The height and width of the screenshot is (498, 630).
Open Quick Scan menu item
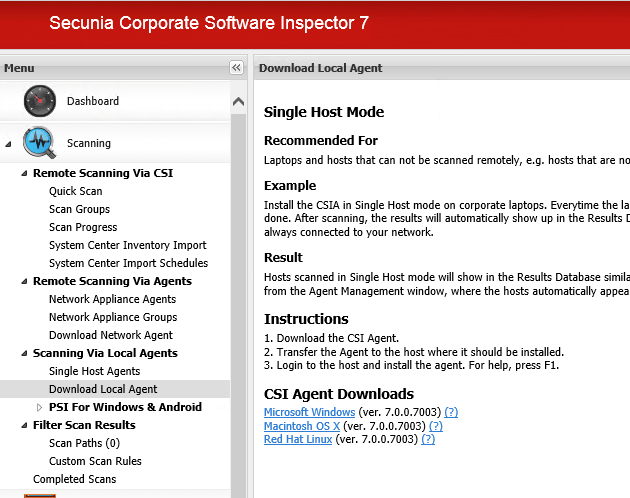pyautogui.click(x=75, y=191)
